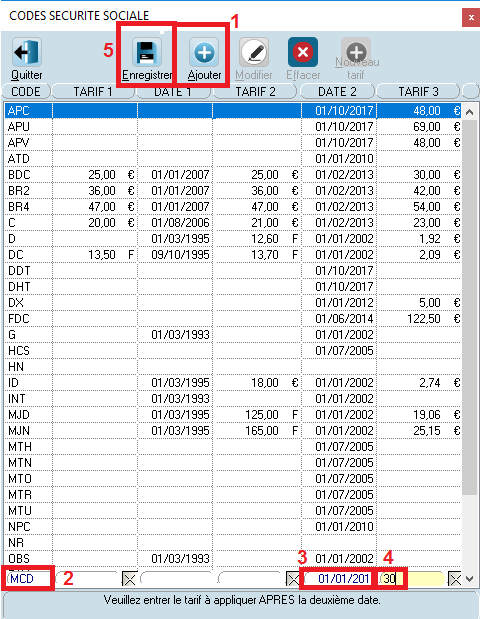Click scrollbar down arrow

[469, 579]
